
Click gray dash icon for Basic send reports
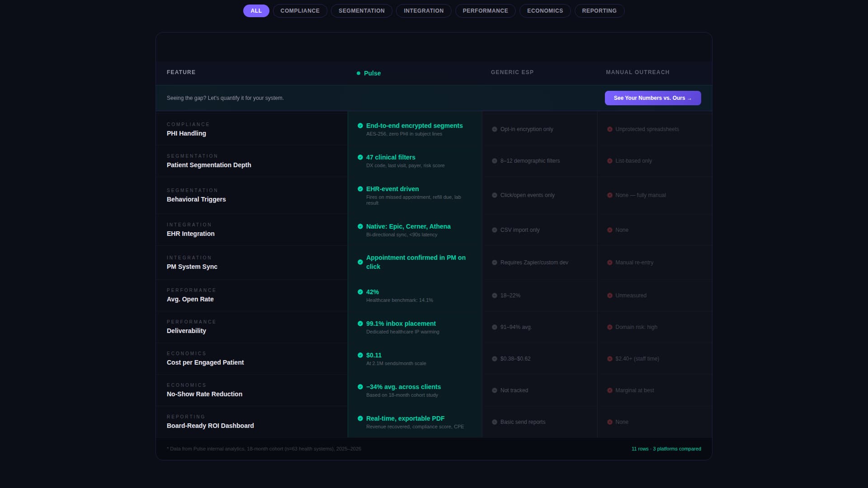tap(495, 422)
